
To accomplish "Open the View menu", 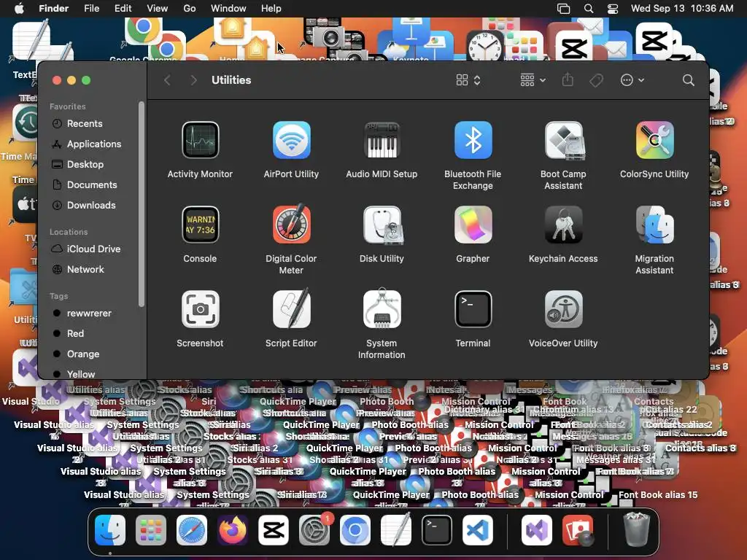I will coord(158,9).
